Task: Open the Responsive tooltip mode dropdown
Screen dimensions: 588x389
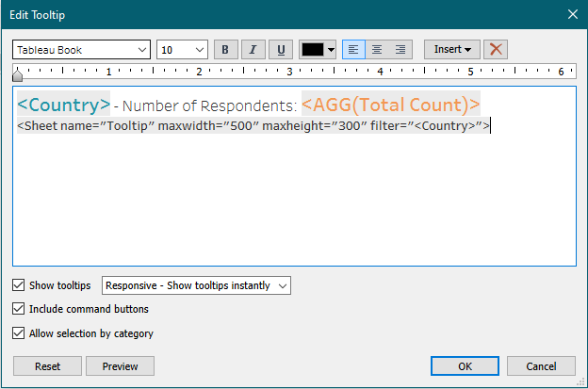Action: click(196, 285)
